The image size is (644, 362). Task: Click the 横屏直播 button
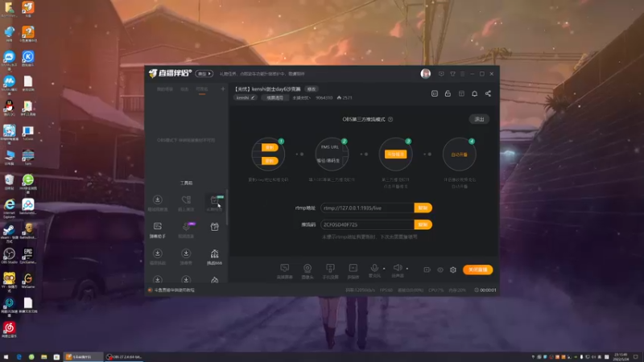275,98
